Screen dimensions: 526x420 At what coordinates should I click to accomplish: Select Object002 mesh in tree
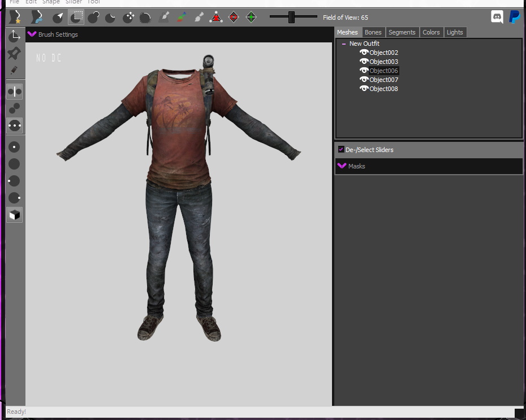(384, 53)
